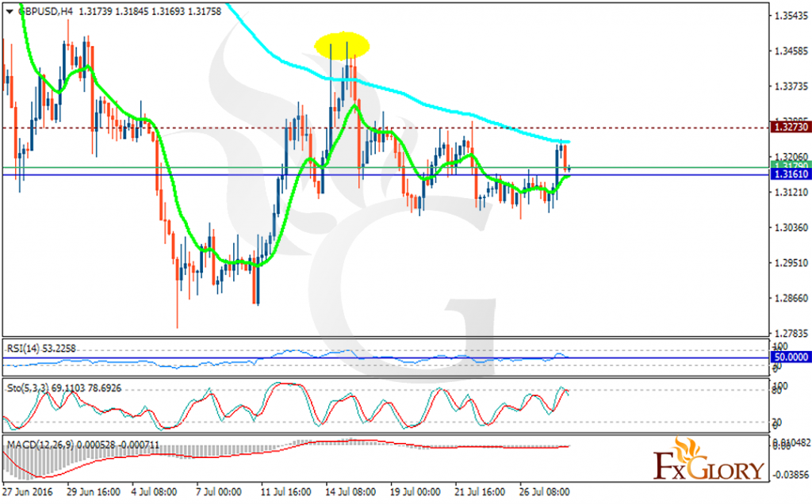The image size is (812, 504).
Task: Click the Sto(5,3,3) indicator label
Action: [x=64, y=388]
